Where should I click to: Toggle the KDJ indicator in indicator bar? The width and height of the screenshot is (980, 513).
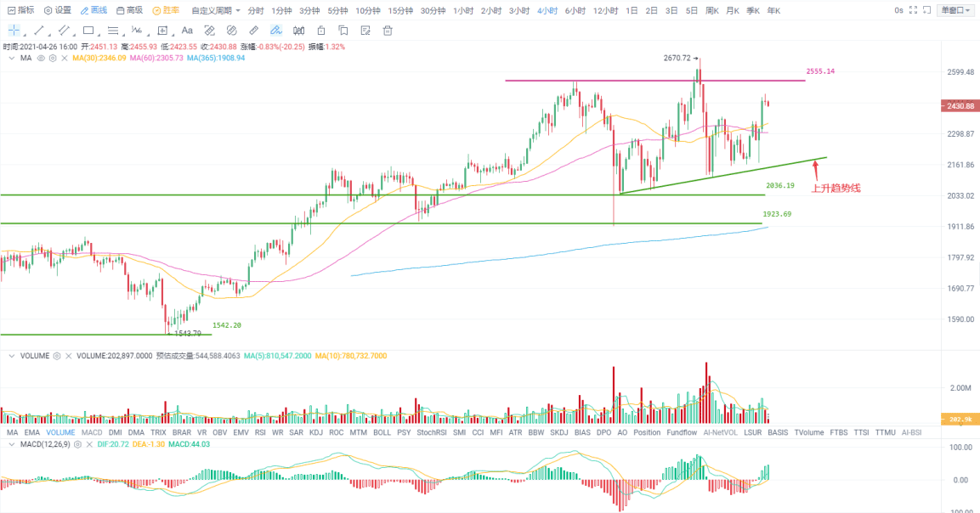click(x=316, y=432)
